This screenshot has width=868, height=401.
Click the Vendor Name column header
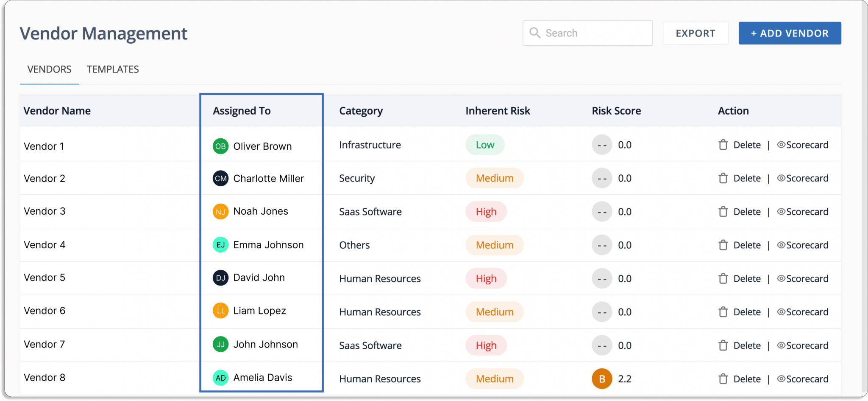click(x=57, y=111)
